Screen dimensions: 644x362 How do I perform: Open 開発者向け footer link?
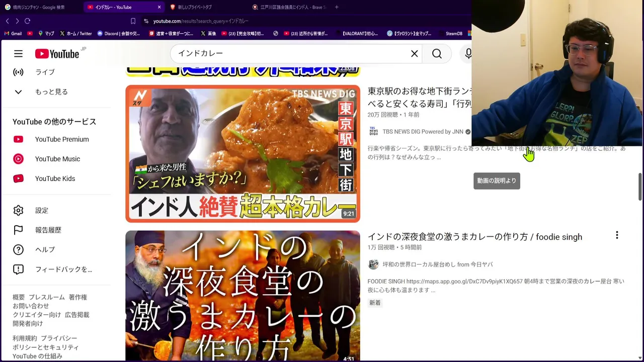(x=28, y=323)
